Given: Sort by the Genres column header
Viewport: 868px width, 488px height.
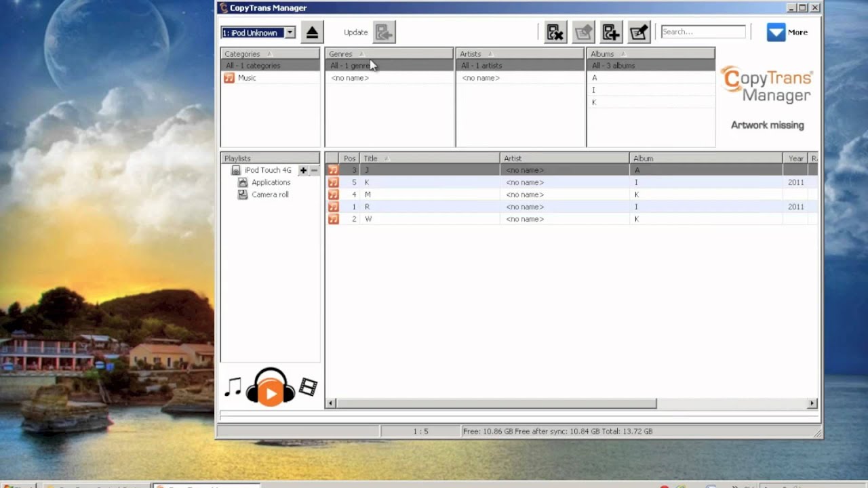Looking at the screenshot, I should point(389,54).
